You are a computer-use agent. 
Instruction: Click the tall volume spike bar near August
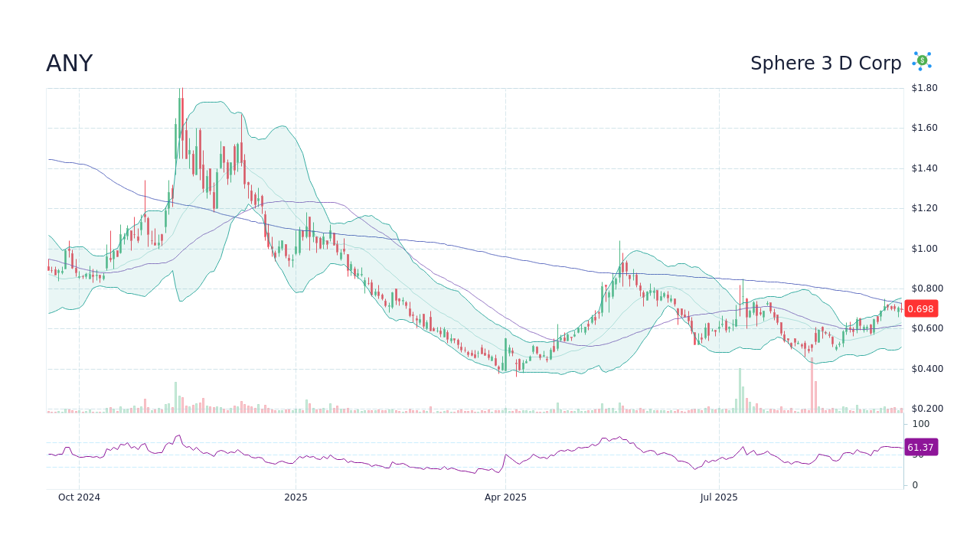[x=813, y=386]
